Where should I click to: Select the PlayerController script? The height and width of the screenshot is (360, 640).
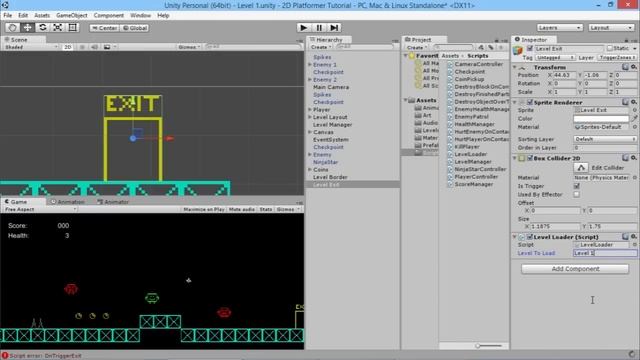click(476, 177)
